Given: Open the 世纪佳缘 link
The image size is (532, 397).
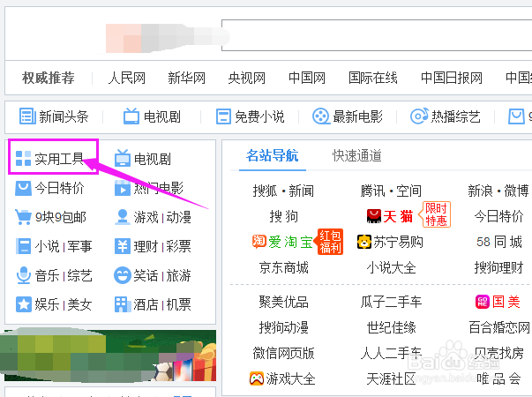Looking at the screenshot, I should point(391,327).
